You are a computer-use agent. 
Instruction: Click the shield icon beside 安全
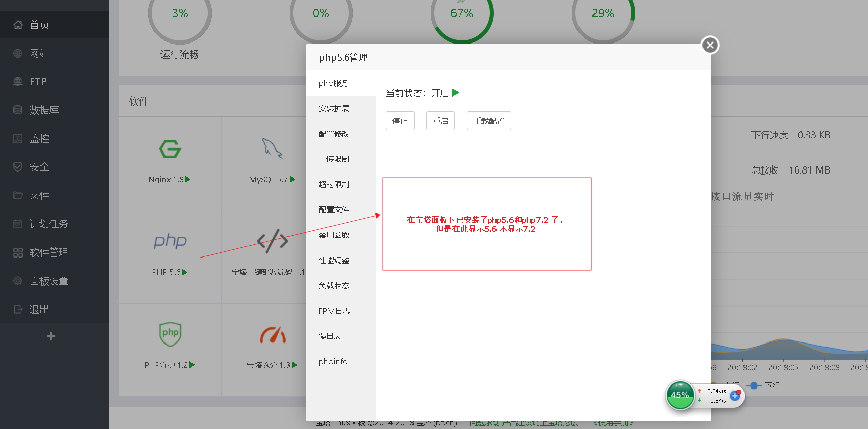18,167
